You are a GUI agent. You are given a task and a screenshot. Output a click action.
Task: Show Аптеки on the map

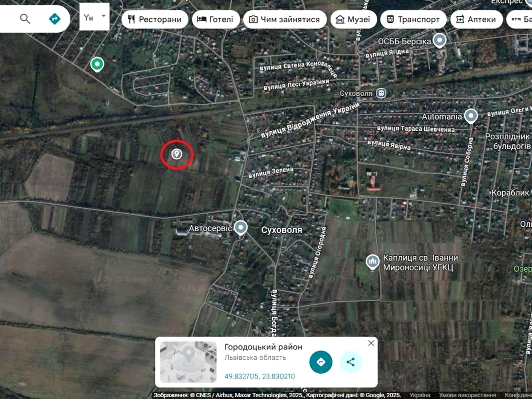pos(476,19)
